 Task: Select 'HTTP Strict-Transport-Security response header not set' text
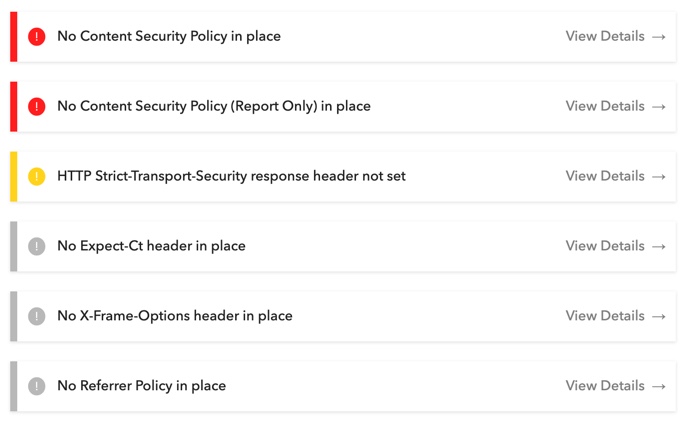(231, 176)
